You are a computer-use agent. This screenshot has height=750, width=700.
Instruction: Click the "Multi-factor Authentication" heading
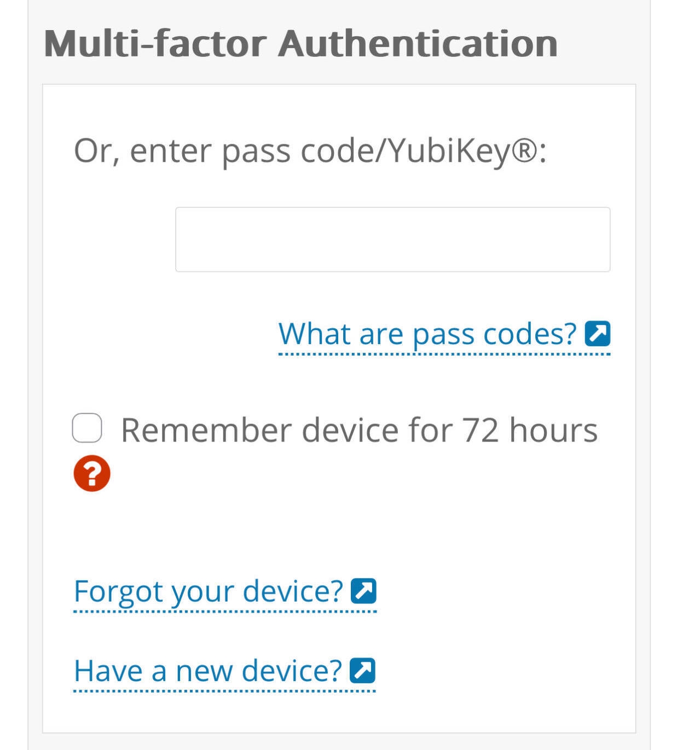300,43
